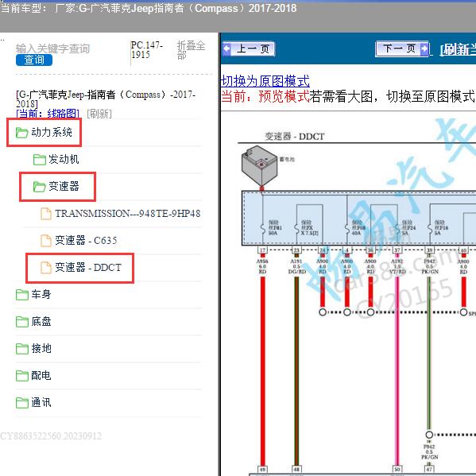Click the 查询 search button
The width and height of the screenshot is (476, 476).
[34, 60]
